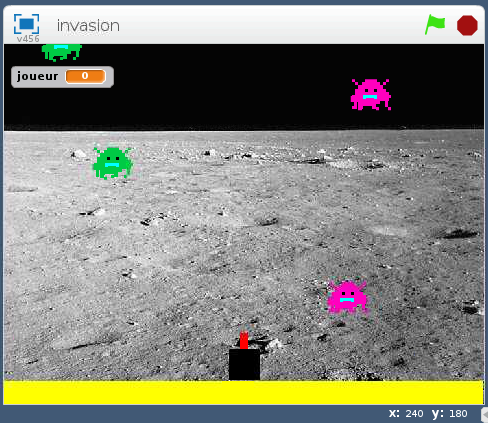Select the y coordinate readout 180
Screen dimensions: 488x423
click(458, 414)
